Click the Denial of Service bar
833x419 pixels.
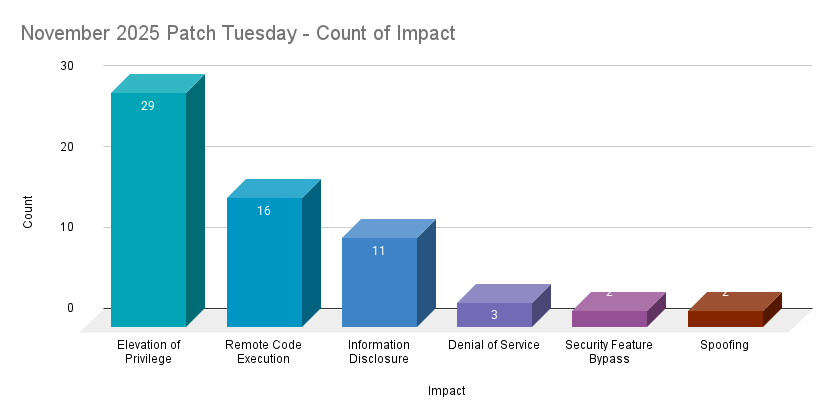[494, 315]
